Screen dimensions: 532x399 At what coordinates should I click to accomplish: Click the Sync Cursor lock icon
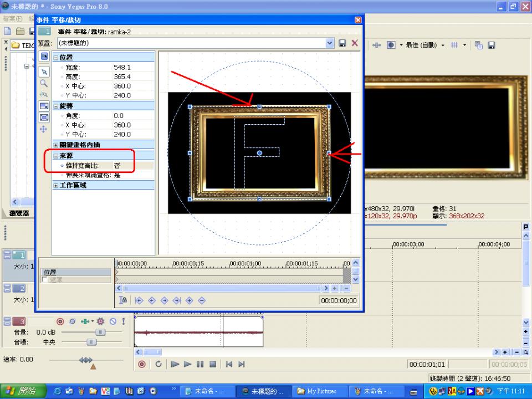[124, 300]
